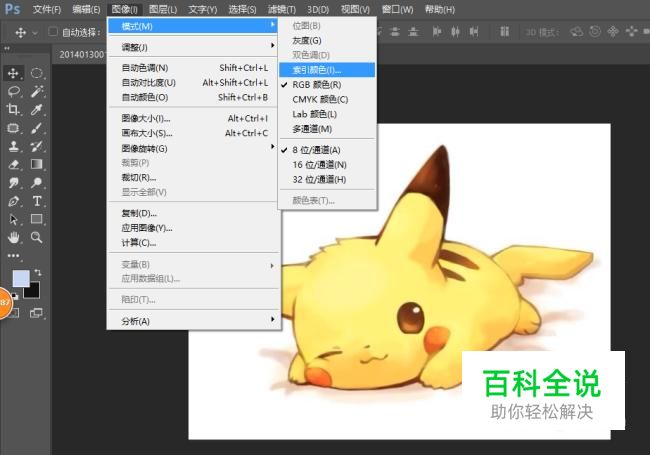This screenshot has height=455, width=650.
Task: Select the Eyedropper tool
Action: pyautogui.click(x=36, y=109)
